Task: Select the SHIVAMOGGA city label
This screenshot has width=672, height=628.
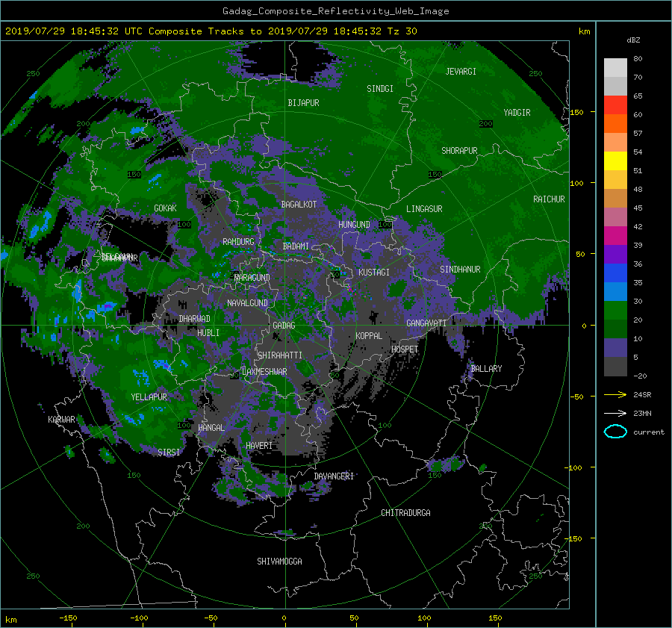Action: coord(279,562)
